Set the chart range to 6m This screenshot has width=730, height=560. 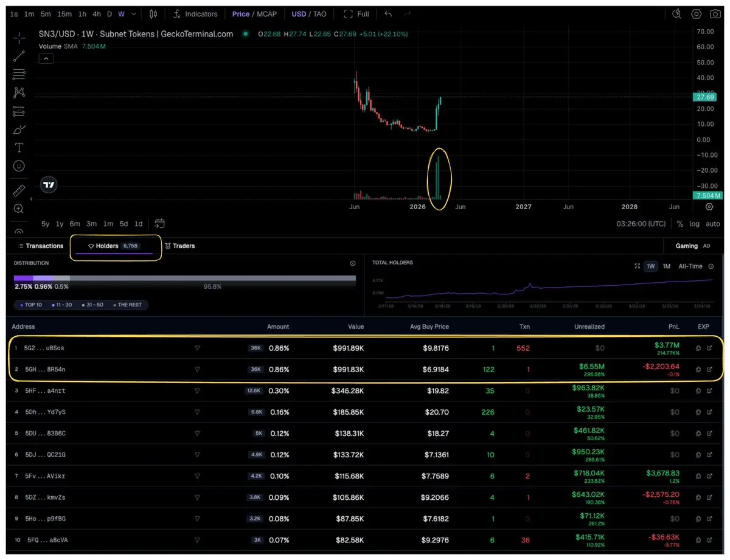point(75,224)
